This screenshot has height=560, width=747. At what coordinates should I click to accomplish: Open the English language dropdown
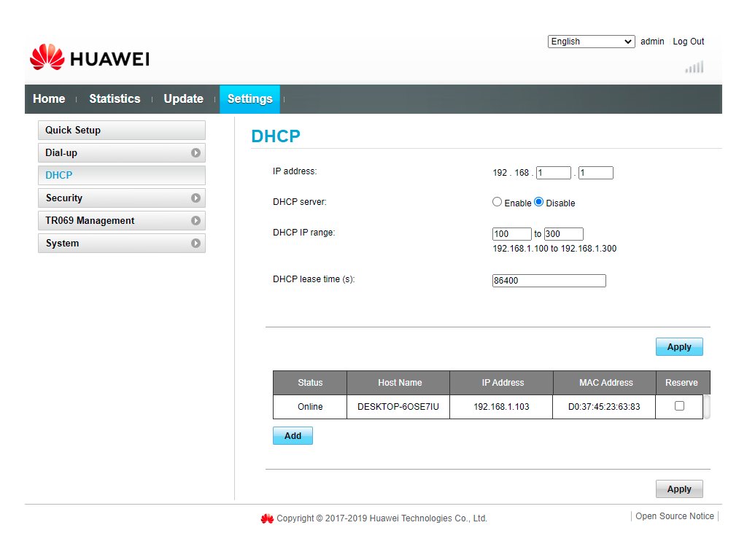pos(591,42)
